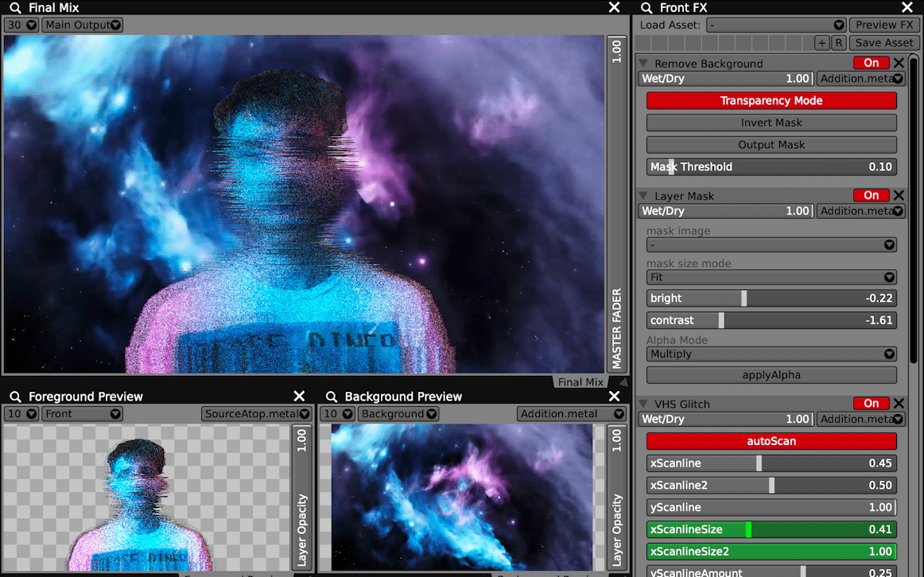Disable the VHS Glitch On toggle

click(x=871, y=404)
